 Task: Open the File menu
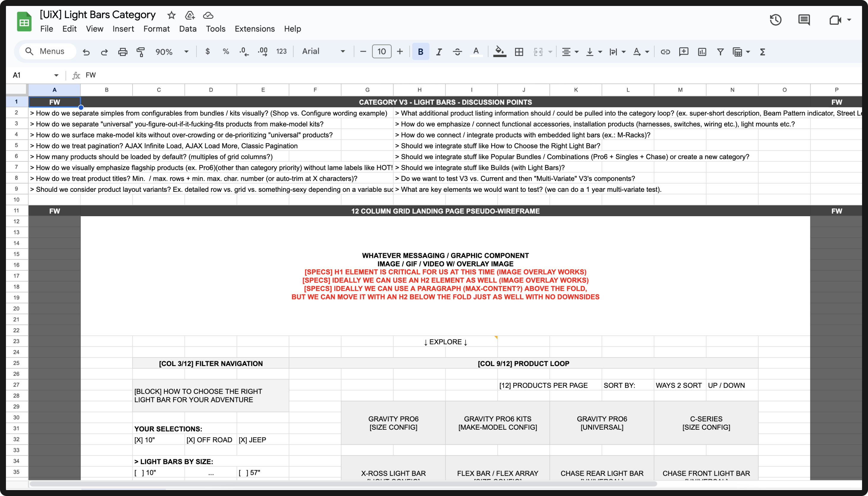47,29
